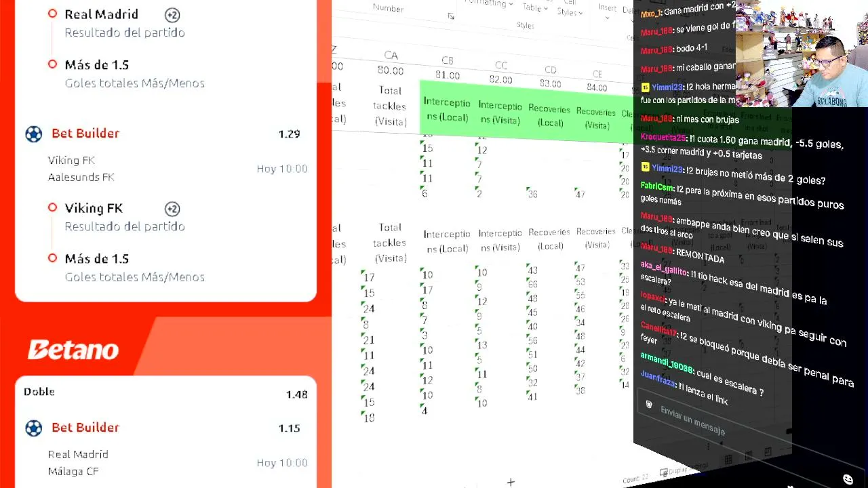This screenshot has width=868, height=488.
Task: Click the +2 handicap badge next to Viking FK
Action: (x=172, y=209)
